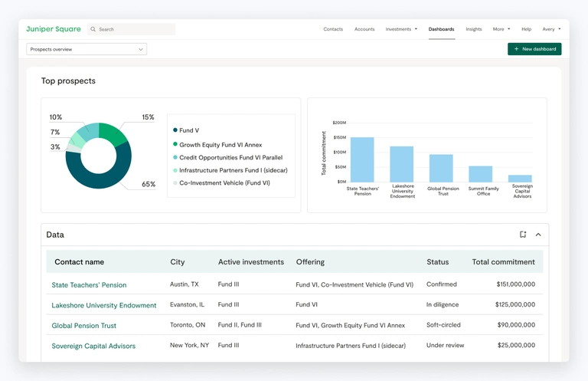Open the Contacts menu item
The height and width of the screenshot is (381, 588).
[x=333, y=29]
